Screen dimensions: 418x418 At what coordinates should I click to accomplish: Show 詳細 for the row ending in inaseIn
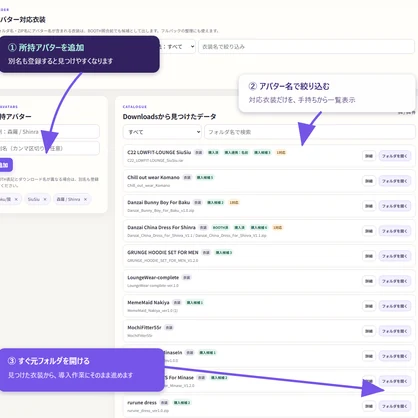pyautogui.click(x=369, y=356)
